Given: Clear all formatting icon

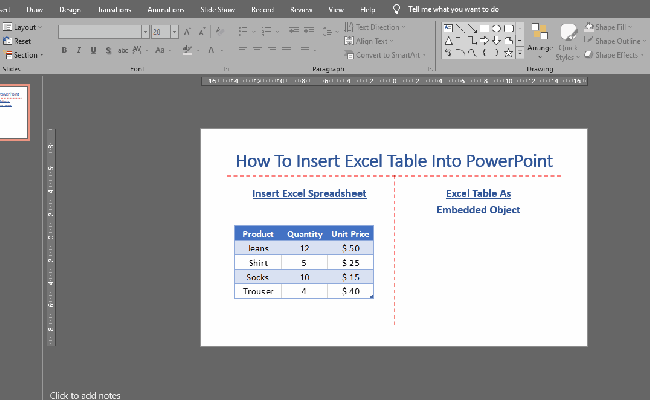Looking at the screenshot, I should (220, 32).
